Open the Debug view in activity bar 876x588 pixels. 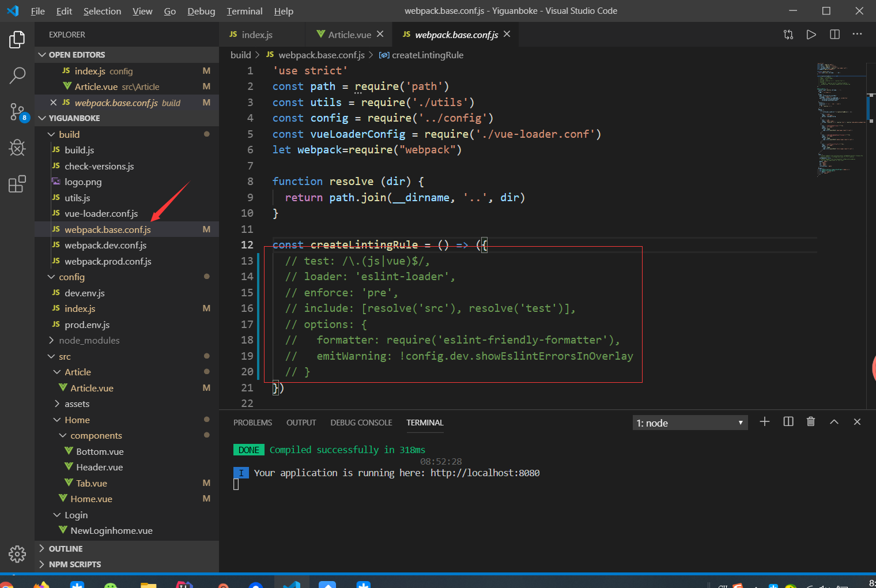(17, 148)
